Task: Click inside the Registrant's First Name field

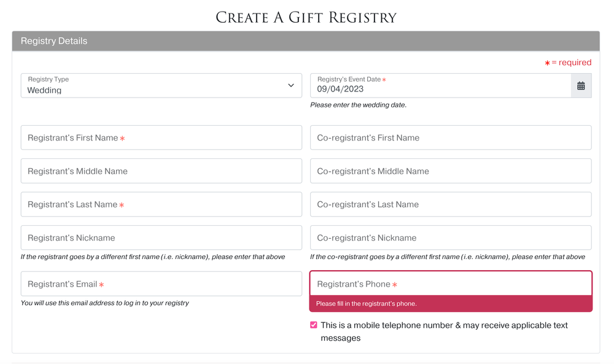Action: coord(161,137)
